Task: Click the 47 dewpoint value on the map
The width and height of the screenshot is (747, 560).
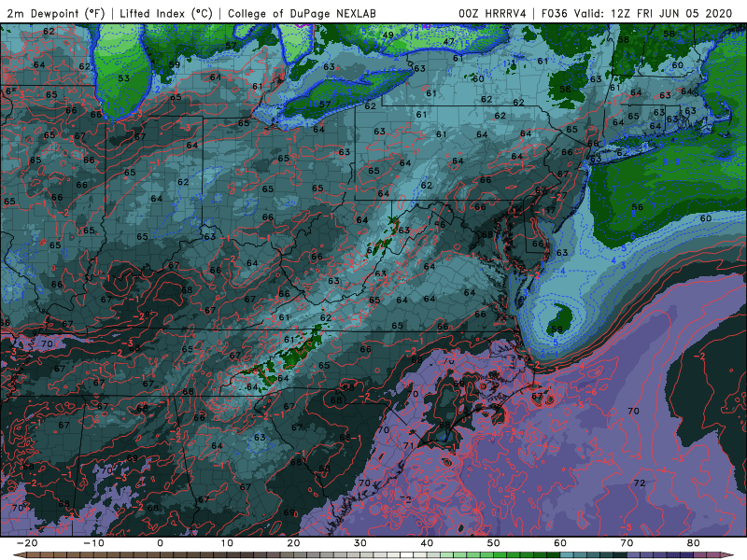Action: pos(449,41)
